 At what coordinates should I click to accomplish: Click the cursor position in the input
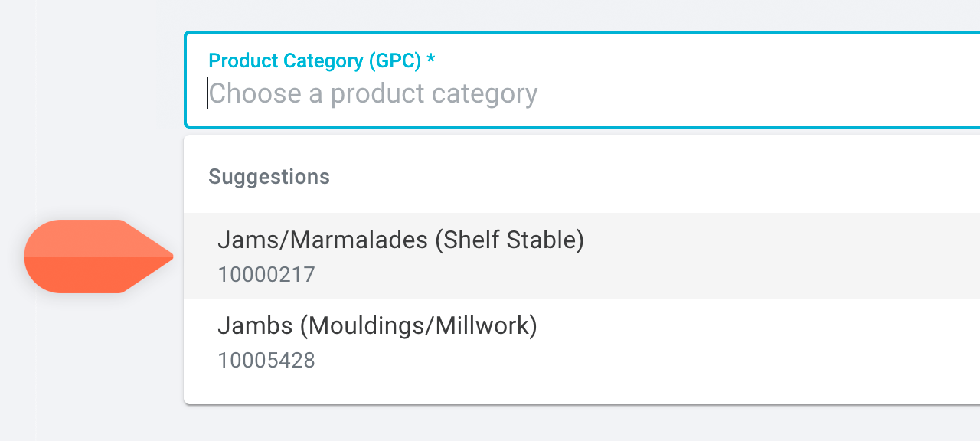207,93
